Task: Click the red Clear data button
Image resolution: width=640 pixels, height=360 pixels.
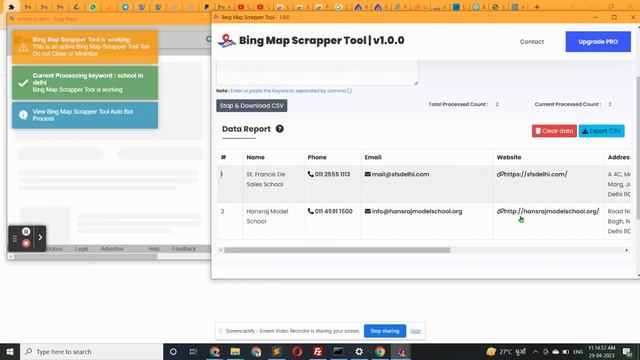Action: (x=554, y=131)
